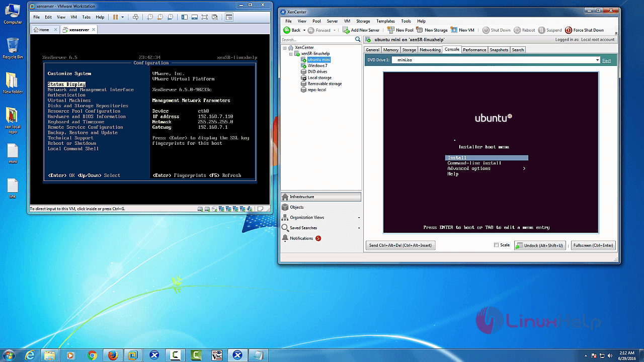The height and width of the screenshot is (362, 644).
Task: Open Google Chrome from the taskbar
Action: [92, 355]
